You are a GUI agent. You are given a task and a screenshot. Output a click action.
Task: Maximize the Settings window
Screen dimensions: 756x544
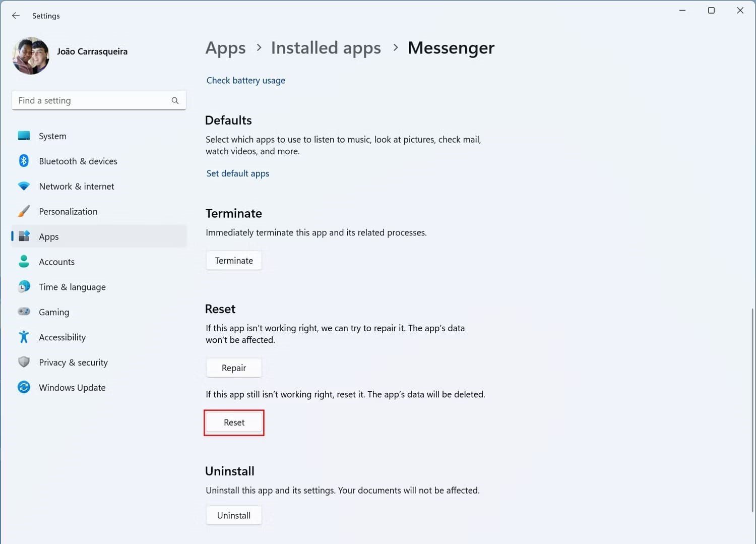711,11
